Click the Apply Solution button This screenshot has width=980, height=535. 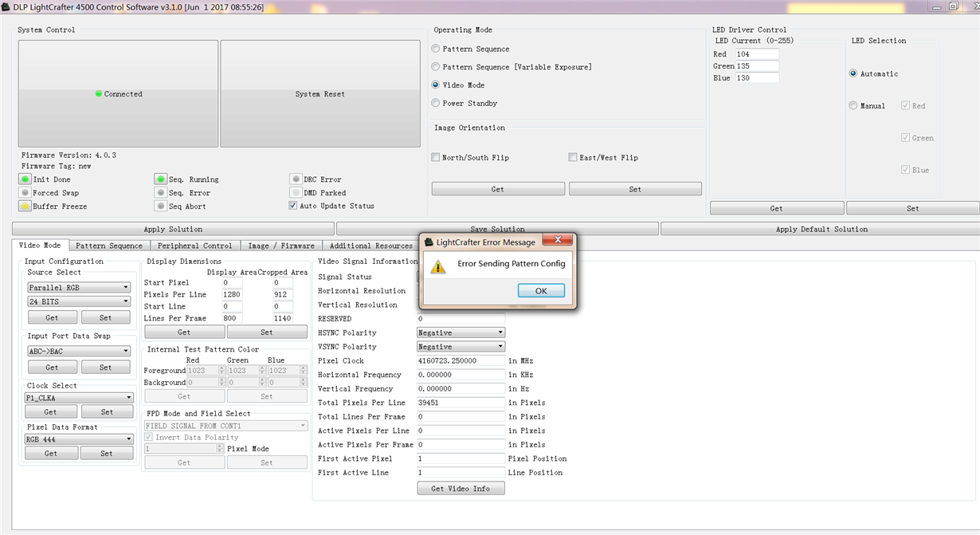point(173,229)
